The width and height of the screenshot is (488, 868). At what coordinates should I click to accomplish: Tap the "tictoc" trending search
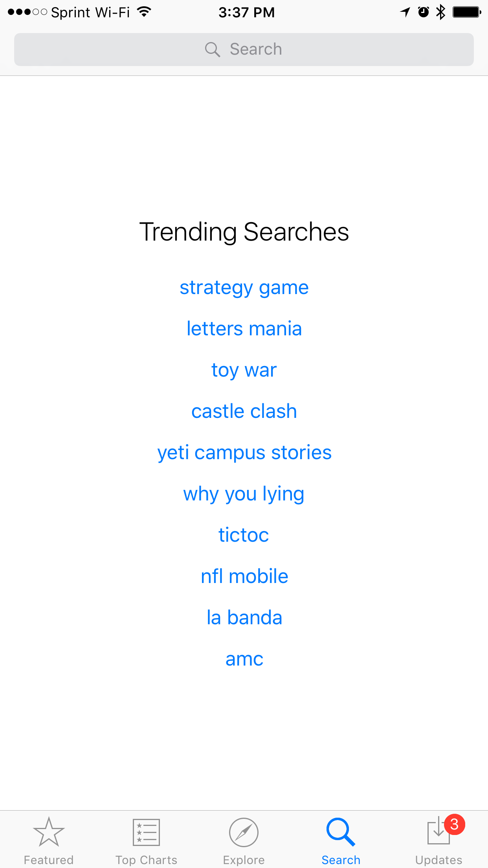(244, 535)
